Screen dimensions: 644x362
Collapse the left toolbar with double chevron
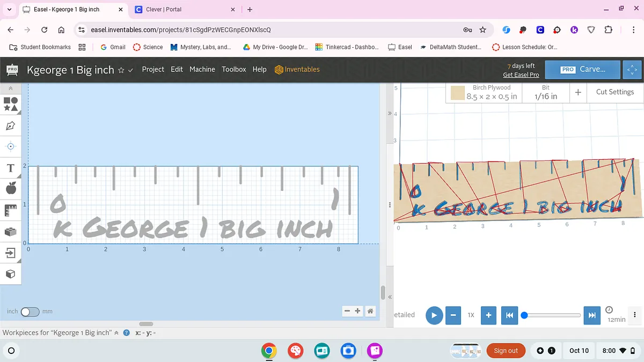tap(11, 88)
